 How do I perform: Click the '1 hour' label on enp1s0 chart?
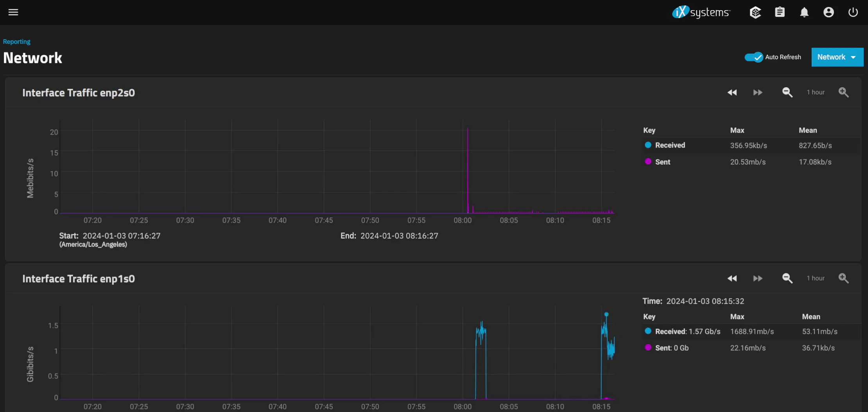816,278
